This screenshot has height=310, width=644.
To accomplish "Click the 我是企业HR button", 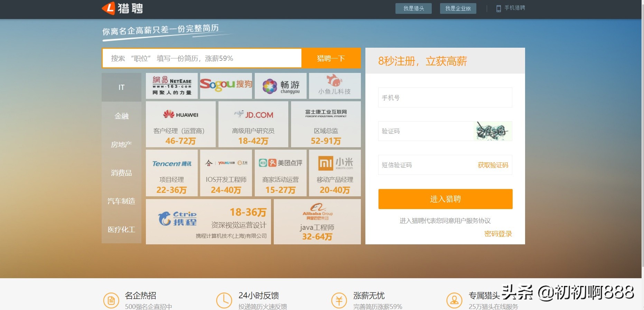I will coord(458,8).
